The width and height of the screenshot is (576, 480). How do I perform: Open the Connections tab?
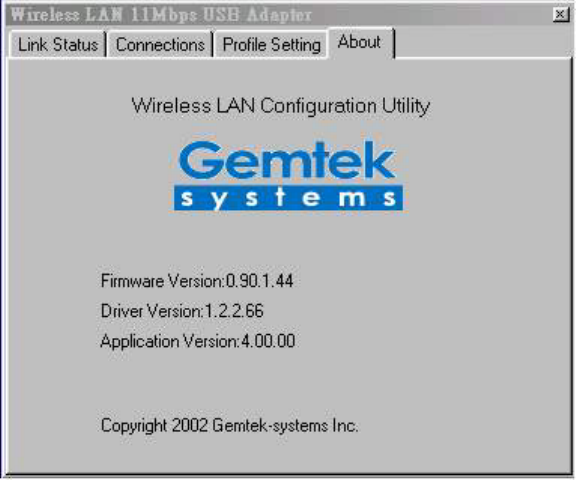[x=160, y=44]
